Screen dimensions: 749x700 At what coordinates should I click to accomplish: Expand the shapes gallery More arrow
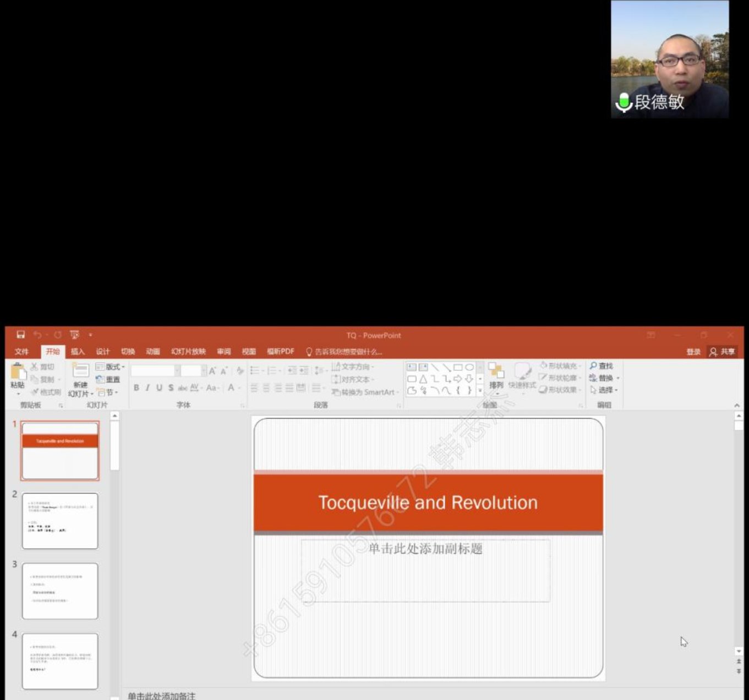(x=480, y=391)
